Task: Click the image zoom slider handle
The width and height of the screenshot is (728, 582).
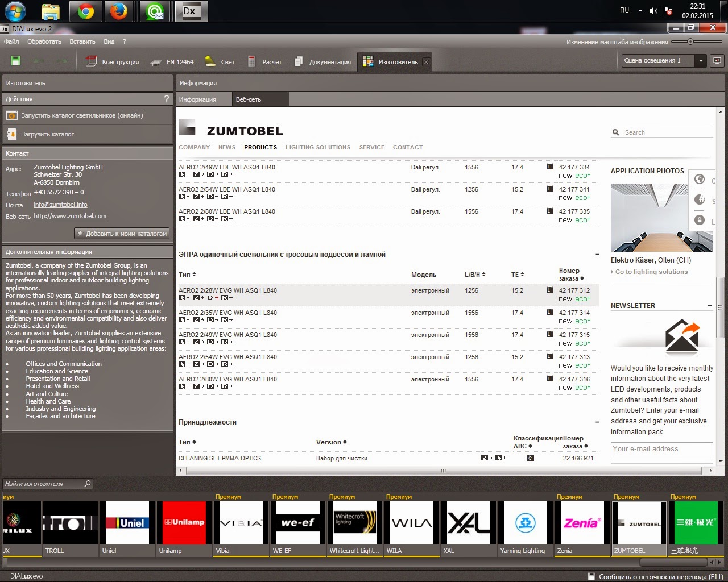Action: [690, 41]
